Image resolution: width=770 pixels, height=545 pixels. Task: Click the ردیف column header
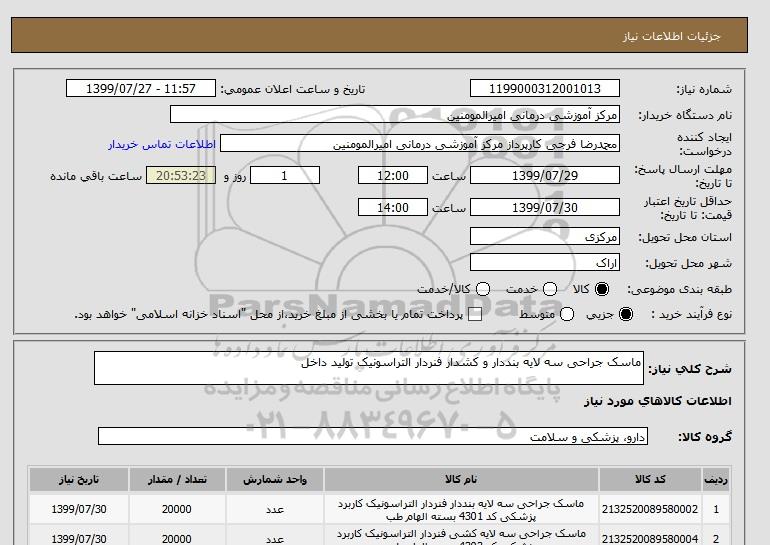716,479
